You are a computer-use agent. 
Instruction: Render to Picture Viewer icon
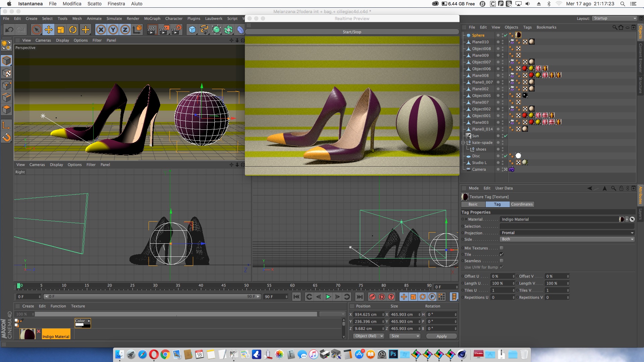(x=164, y=30)
